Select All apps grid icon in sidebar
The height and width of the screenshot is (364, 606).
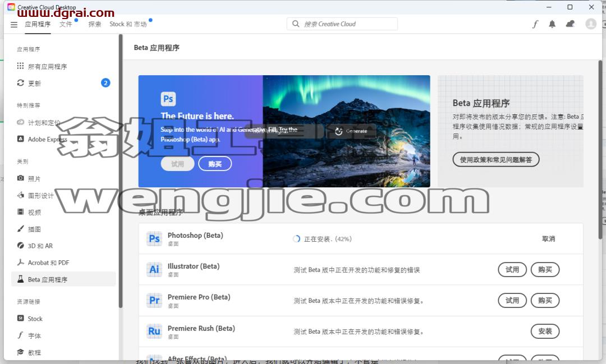tap(21, 66)
